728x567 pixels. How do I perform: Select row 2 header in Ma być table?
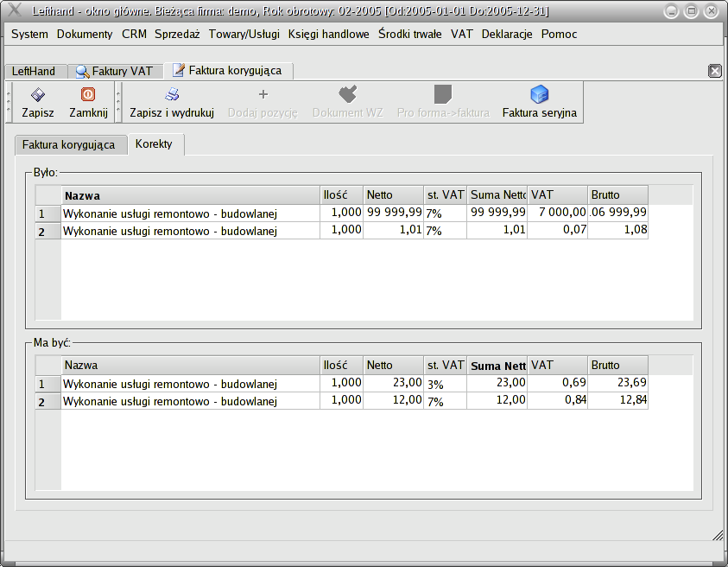pyautogui.click(x=48, y=401)
